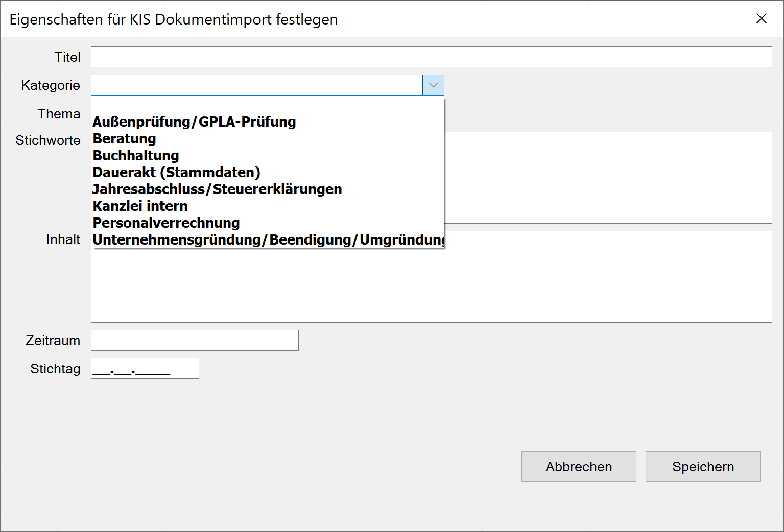Pick Dauerakt (Stammdaten) as category
This screenshot has width=784, height=532.
pyautogui.click(x=176, y=172)
